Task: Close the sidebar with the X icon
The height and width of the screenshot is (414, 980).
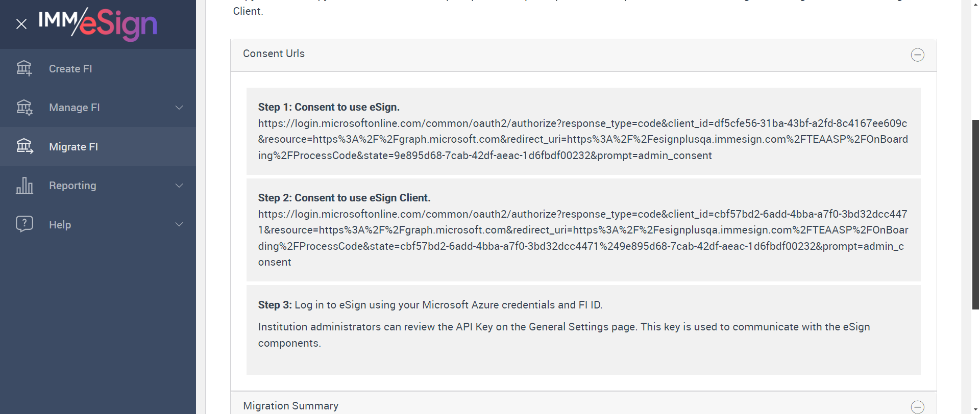Action: 21,24
